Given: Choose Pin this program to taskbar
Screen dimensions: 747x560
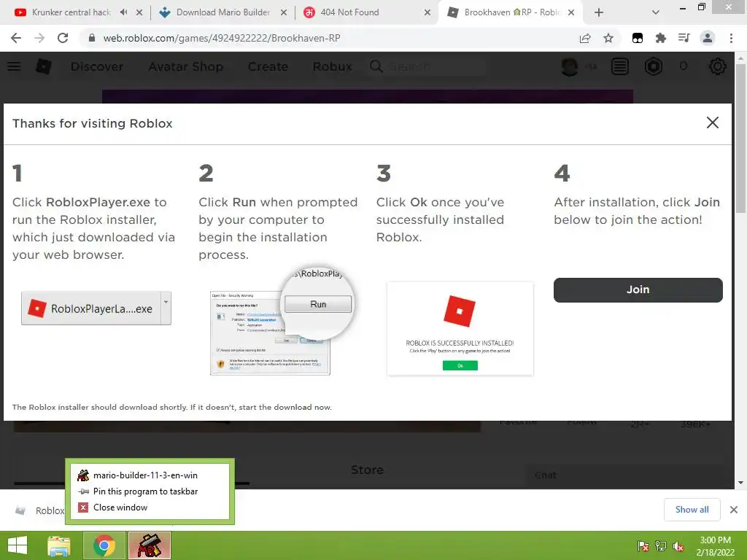Looking at the screenshot, I should [x=150, y=491].
